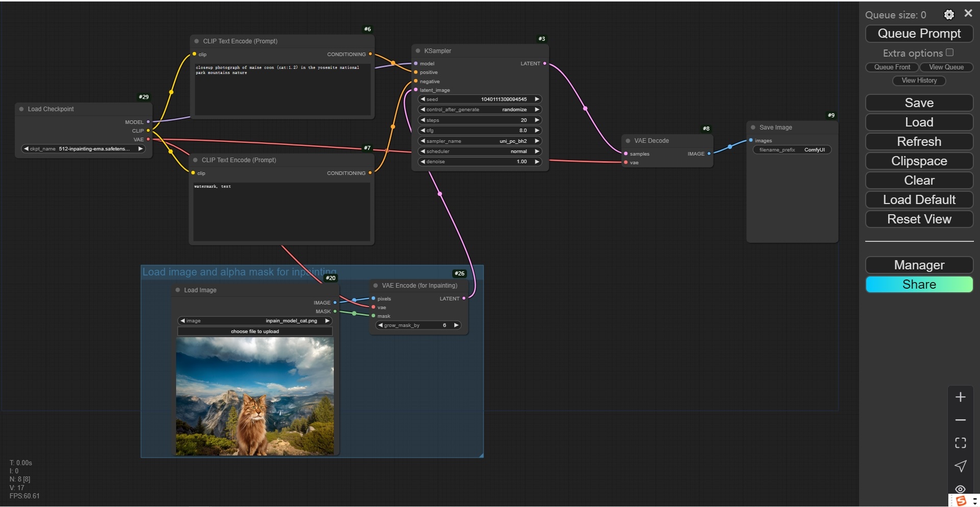Close the queue side panel with X
980x507 pixels.
tap(968, 14)
